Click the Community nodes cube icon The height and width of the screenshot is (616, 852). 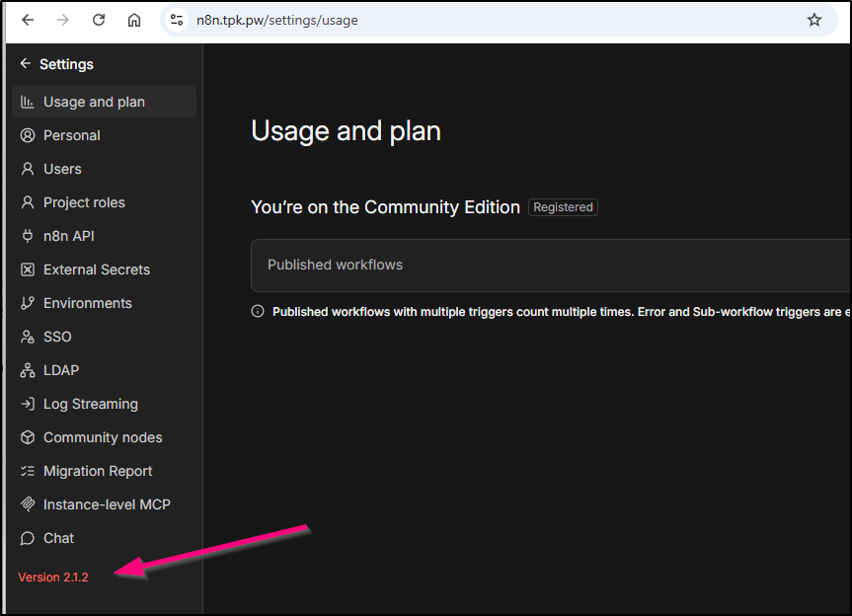[x=28, y=437]
